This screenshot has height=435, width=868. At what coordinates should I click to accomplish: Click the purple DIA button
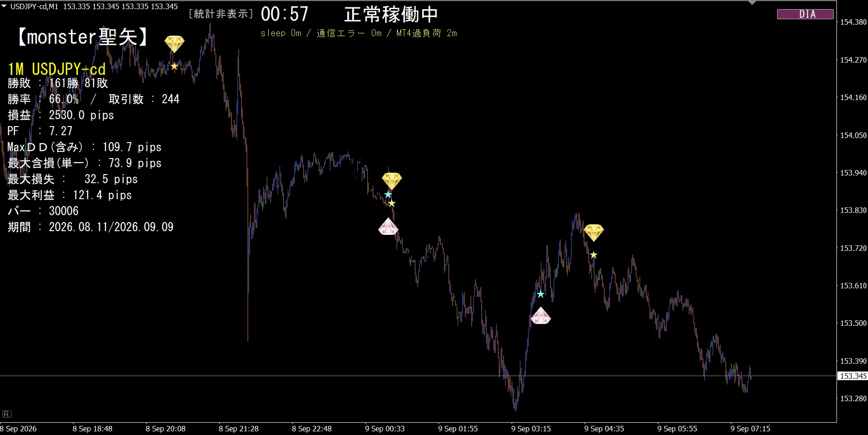[x=805, y=14]
